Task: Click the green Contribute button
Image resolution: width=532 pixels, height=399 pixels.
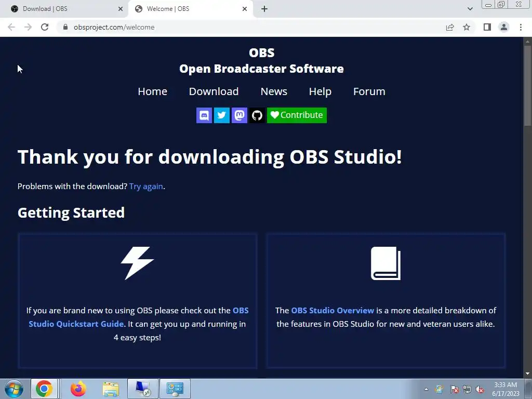Action: point(297,115)
